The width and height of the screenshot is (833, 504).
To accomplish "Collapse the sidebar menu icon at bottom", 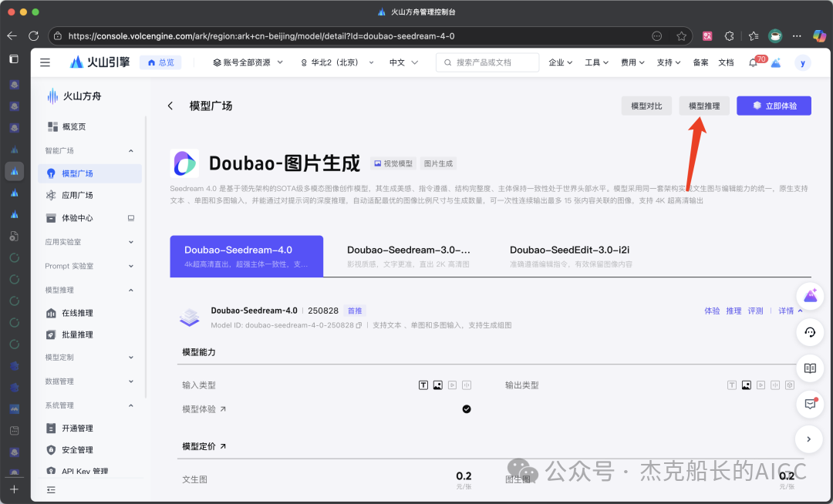I will coord(51,489).
